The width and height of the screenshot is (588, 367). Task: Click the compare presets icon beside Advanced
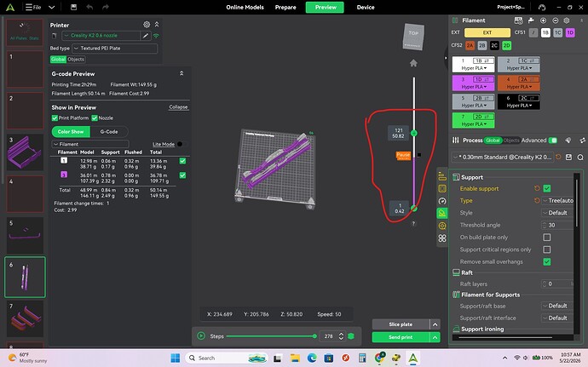click(582, 140)
